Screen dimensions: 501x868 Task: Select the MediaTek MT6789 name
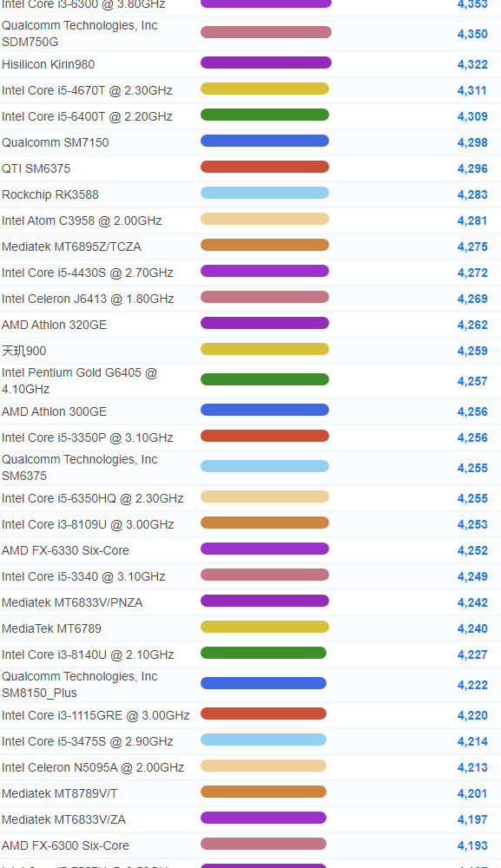click(x=51, y=628)
